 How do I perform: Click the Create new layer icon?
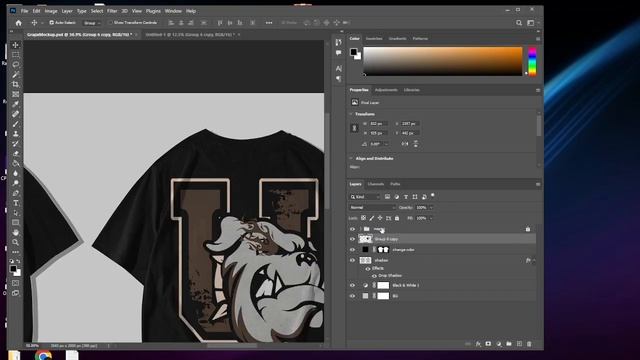519,344
